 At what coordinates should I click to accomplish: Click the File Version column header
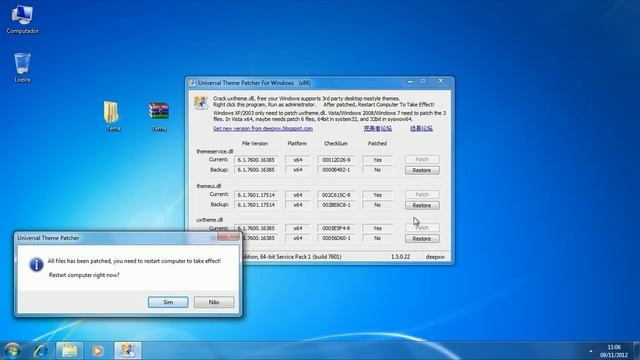tap(255, 144)
